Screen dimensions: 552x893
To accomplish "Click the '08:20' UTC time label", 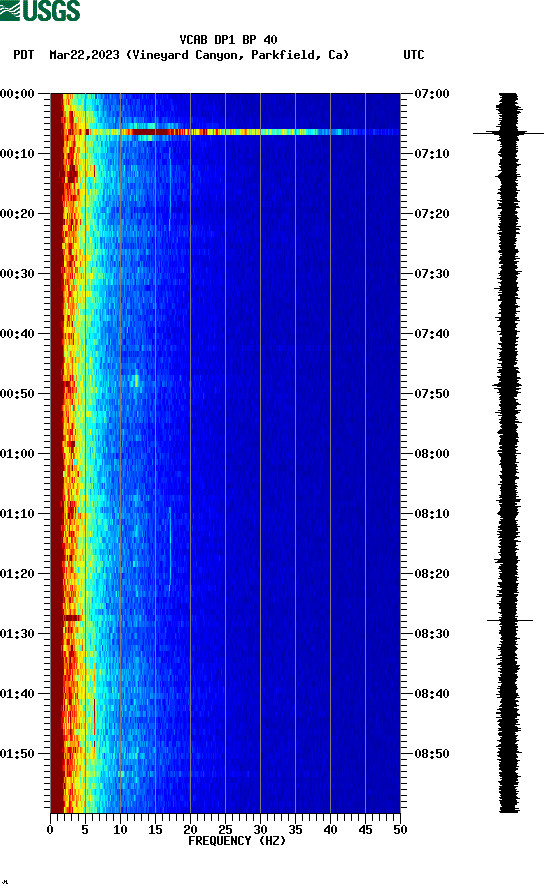I will [432, 574].
